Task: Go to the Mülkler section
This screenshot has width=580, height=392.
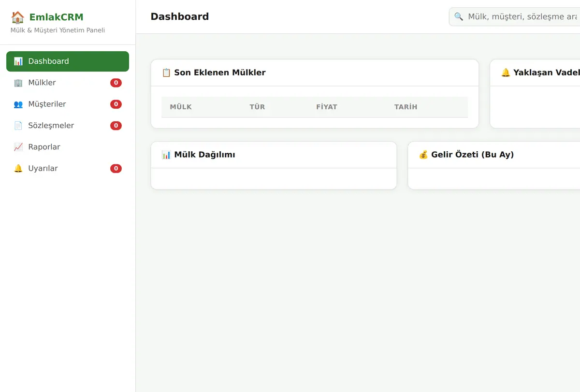Action: (x=68, y=83)
